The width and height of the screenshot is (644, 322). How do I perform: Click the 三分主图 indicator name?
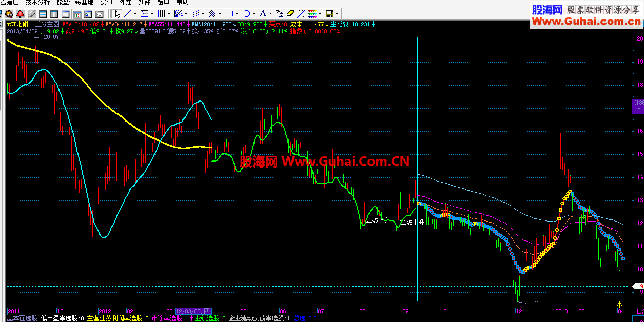click(47, 24)
